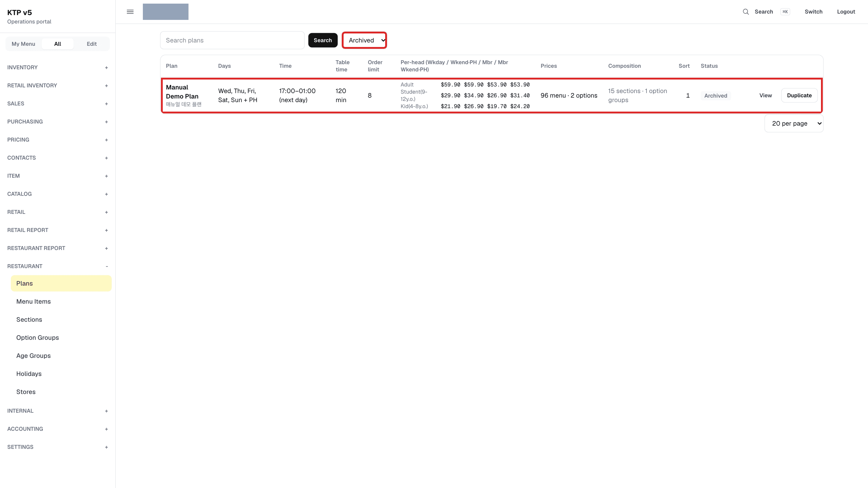Select the All menu tab
Screen dimensions: 868x488
coord(58,44)
